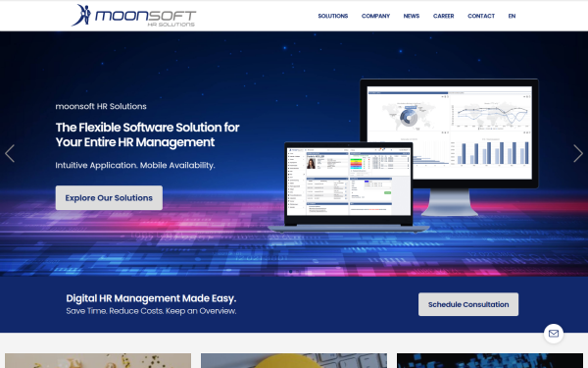The width and height of the screenshot is (588, 368).
Task: Open the Company menu
Action: click(x=375, y=16)
